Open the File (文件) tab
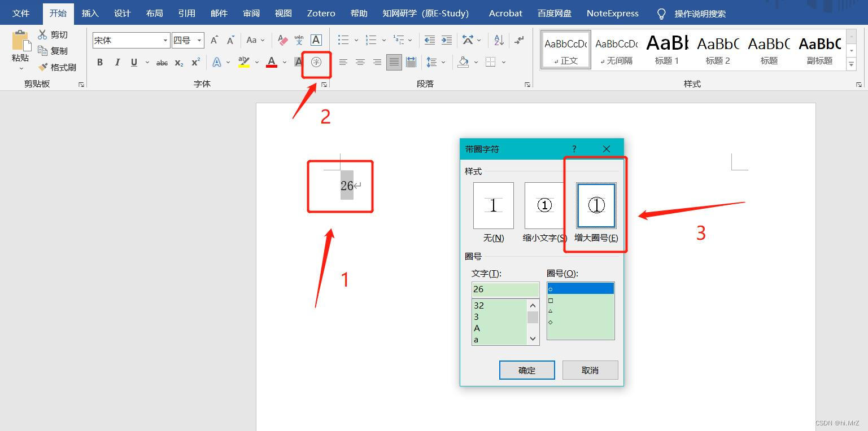868x431 pixels. coord(21,14)
